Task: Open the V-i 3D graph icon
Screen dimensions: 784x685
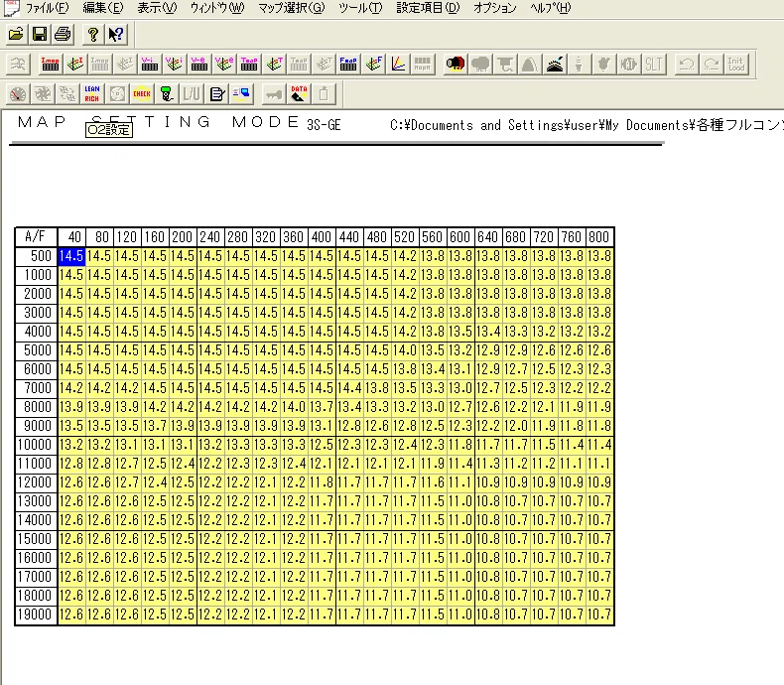Action: (174, 64)
